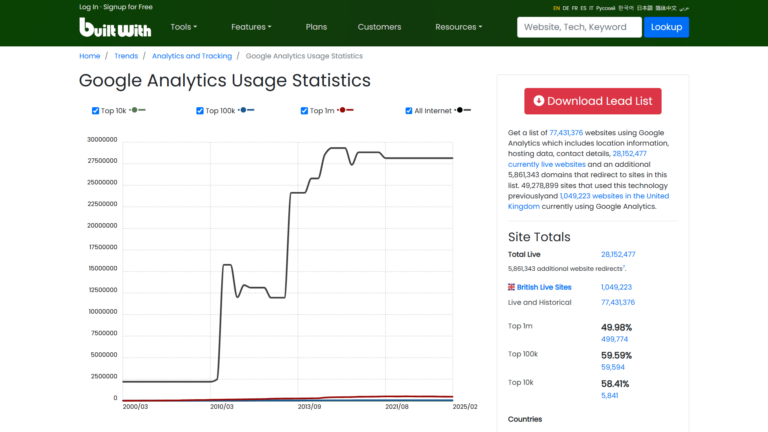The height and width of the screenshot is (432, 768).
Task: Click Total Live value 28,152,477
Action: point(618,254)
